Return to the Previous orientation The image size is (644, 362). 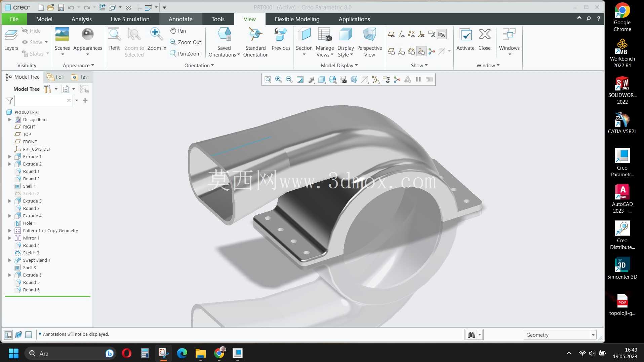[281, 39]
